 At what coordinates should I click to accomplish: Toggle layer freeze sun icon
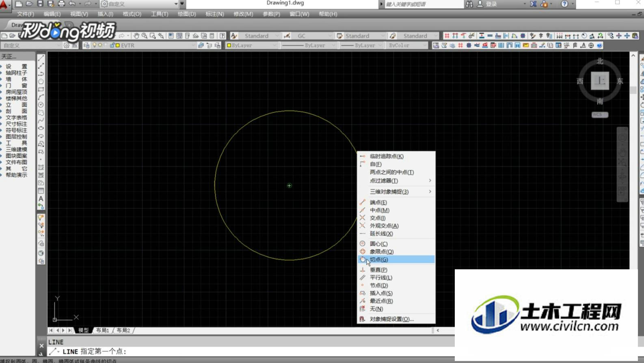point(100,45)
